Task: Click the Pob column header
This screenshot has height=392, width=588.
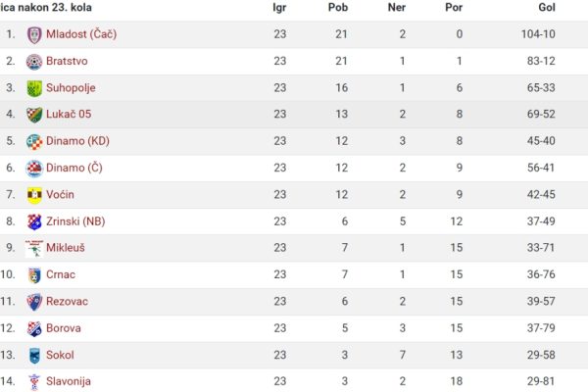Action: [338, 8]
